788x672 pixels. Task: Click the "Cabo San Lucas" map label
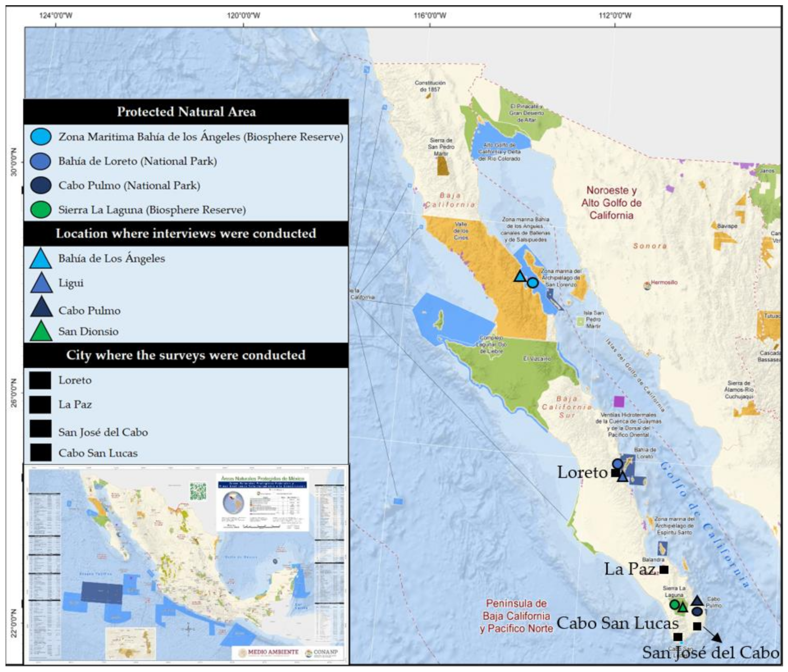pos(617,623)
